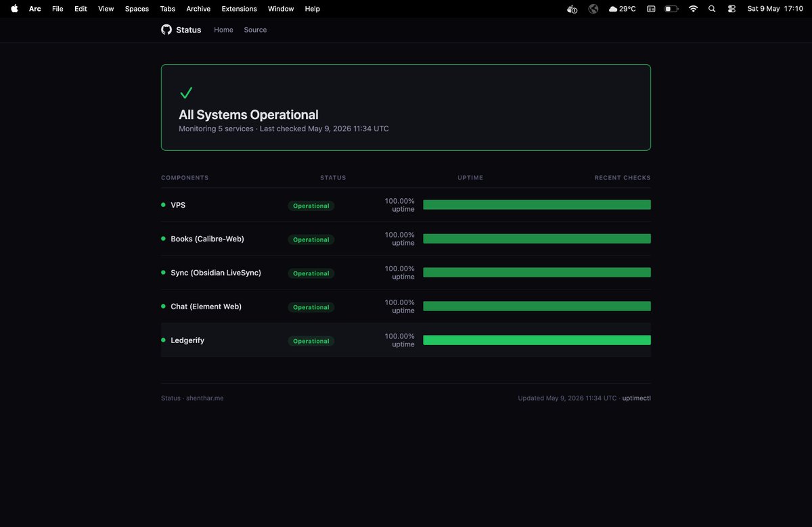Viewport: 812px width, 527px height.
Task: Click the battery icon in the menu bar
Action: (x=671, y=9)
